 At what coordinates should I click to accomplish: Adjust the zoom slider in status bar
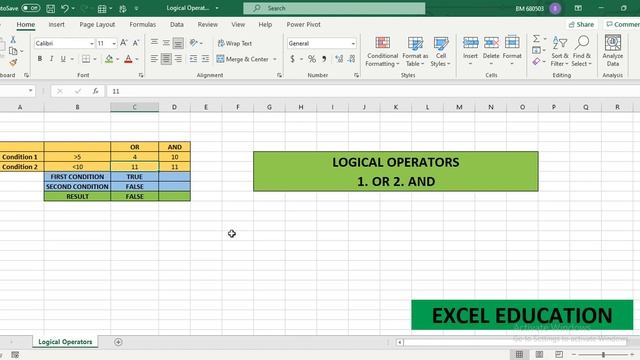(603, 355)
